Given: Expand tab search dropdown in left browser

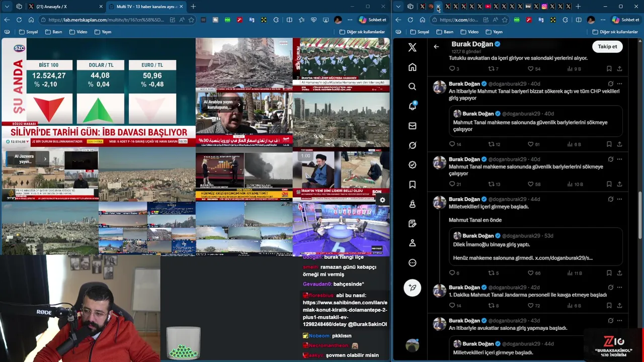Looking at the screenshot, I should click(x=7, y=7).
